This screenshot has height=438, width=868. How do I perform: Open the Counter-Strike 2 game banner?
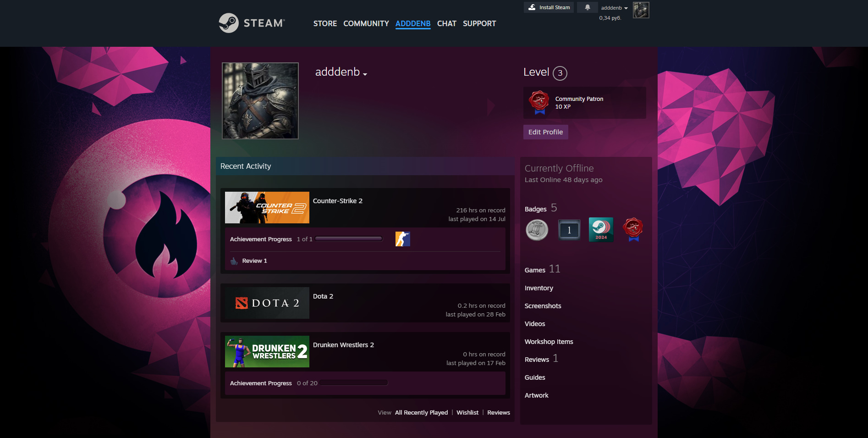coord(267,207)
